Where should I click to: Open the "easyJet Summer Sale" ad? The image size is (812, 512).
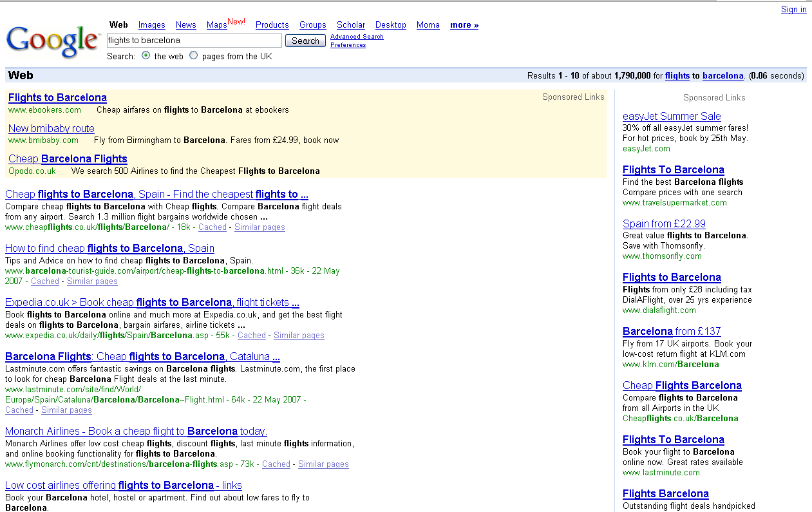pos(672,117)
